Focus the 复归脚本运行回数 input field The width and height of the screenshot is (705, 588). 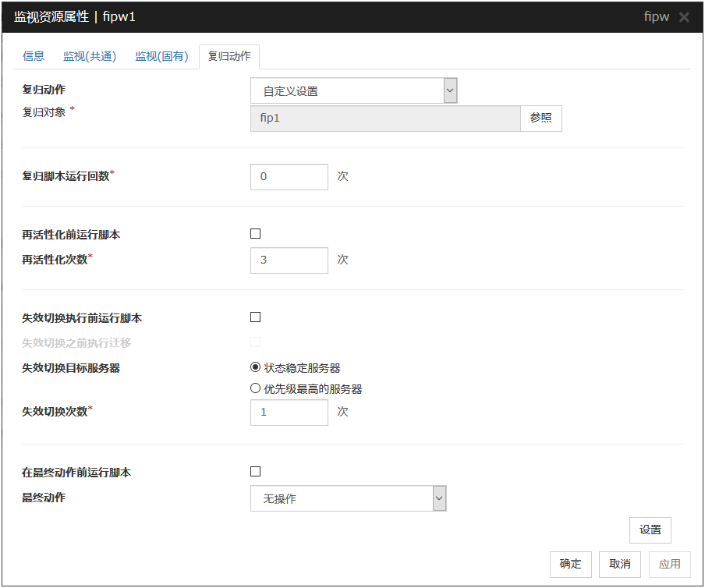click(289, 176)
